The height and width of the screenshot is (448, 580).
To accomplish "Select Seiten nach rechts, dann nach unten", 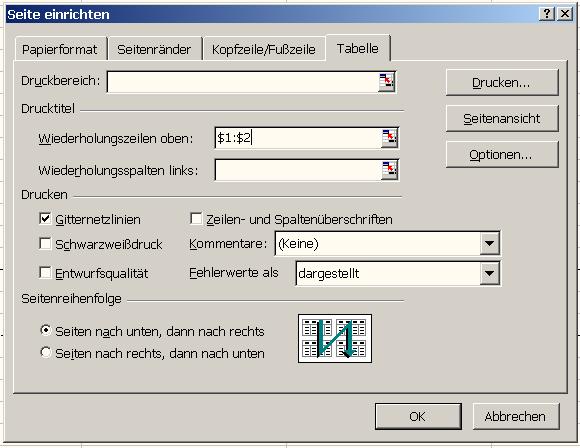I will (x=45, y=352).
